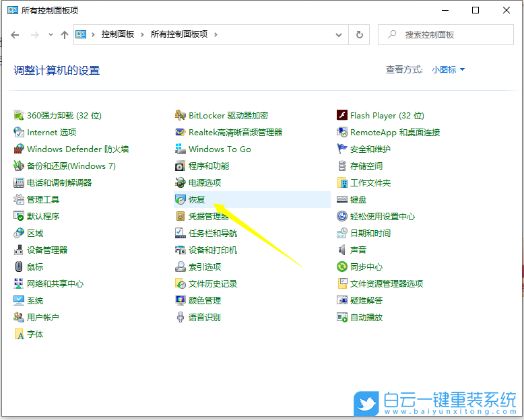
Task: Open the BitLocker 驱动器加密 icon
Action: tap(181, 116)
